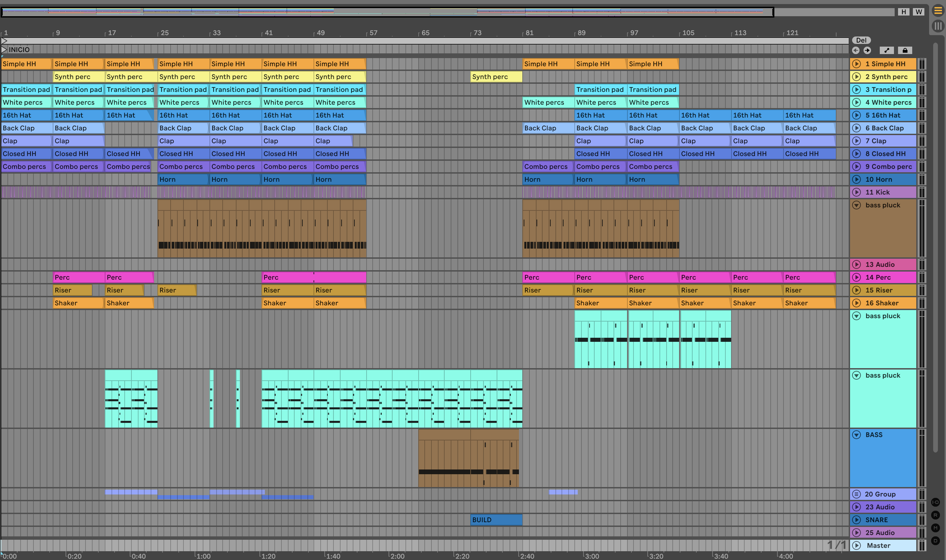
Task: Jump to previous locator arrow
Action: point(856,50)
